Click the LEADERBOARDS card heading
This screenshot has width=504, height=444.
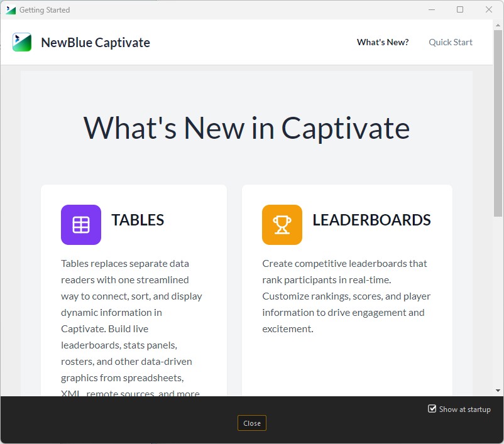tap(371, 220)
